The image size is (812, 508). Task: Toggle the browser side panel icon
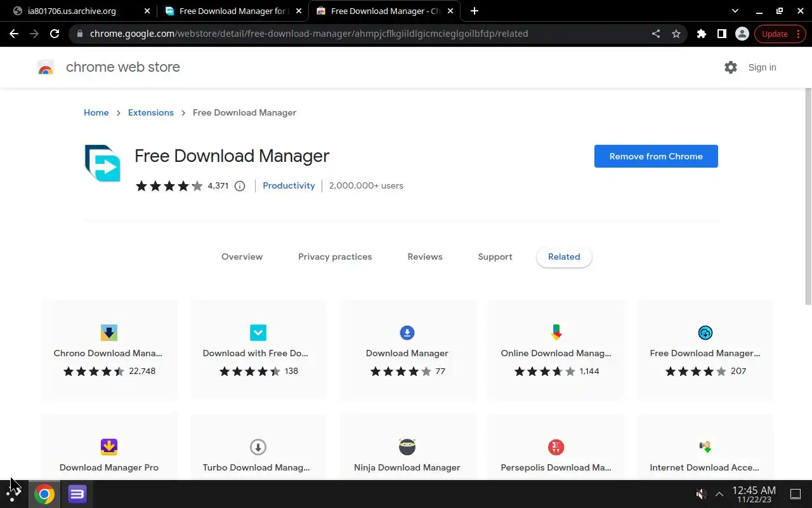721,34
